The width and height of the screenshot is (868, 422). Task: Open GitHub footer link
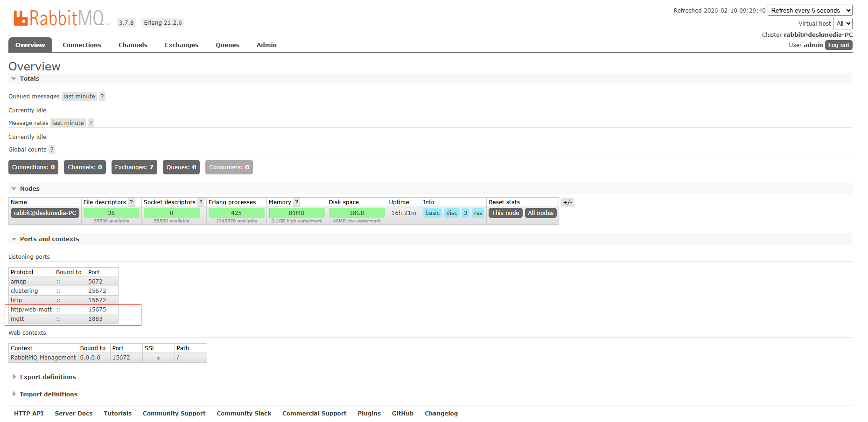(x=403, y=414)
